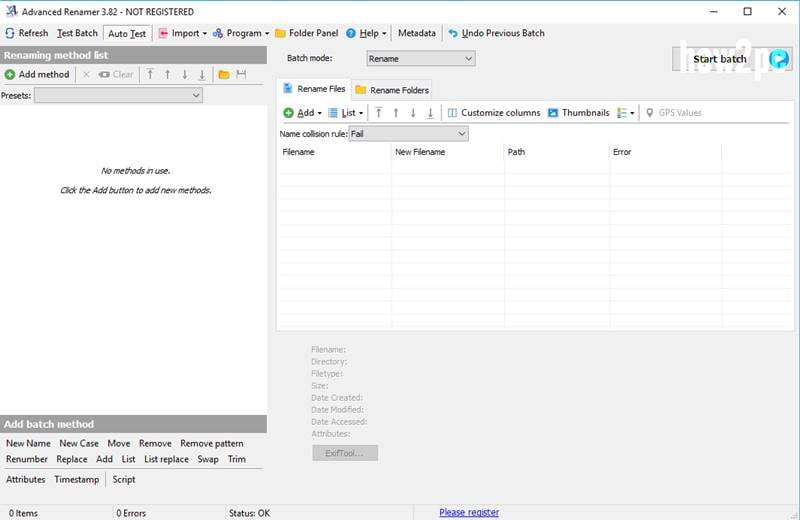Save methods preset disk icon
The width and height of the screenshot is (800, 520).
pos(241,75)
